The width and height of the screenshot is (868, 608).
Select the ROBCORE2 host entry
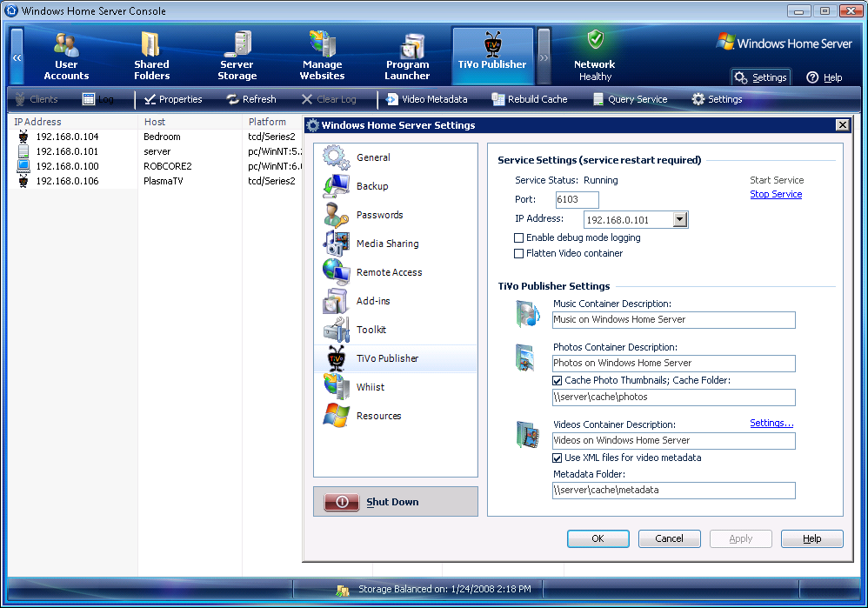(x=167, y=166)
